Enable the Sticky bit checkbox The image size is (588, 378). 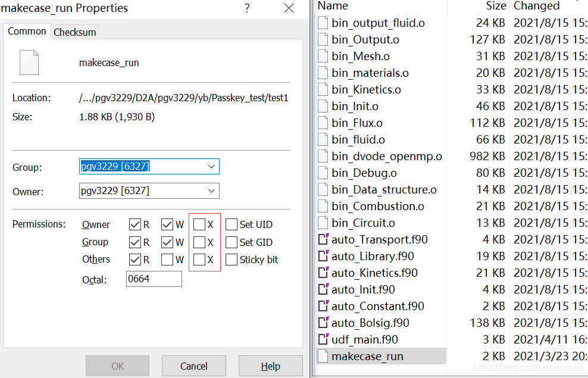pyautogui.click(x=232, y=259)
